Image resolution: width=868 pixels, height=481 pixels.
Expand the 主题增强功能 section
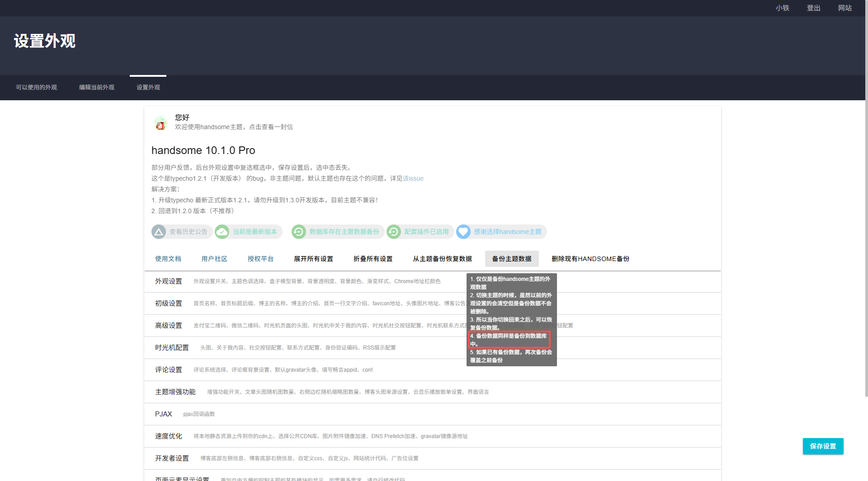433,392
